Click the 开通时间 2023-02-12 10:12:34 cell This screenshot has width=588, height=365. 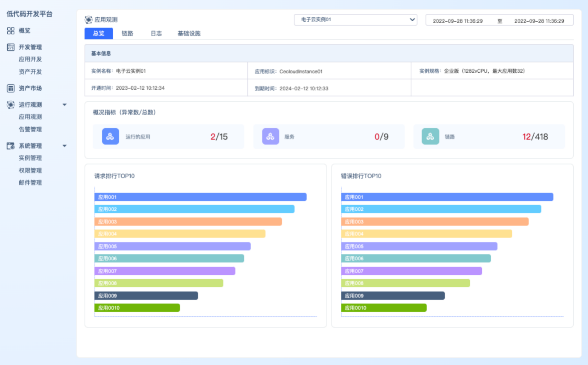tap(166, 88)
